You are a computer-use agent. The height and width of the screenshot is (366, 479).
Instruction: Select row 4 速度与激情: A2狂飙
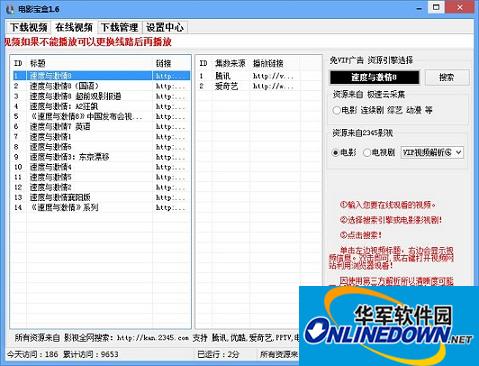pos(101,106)
